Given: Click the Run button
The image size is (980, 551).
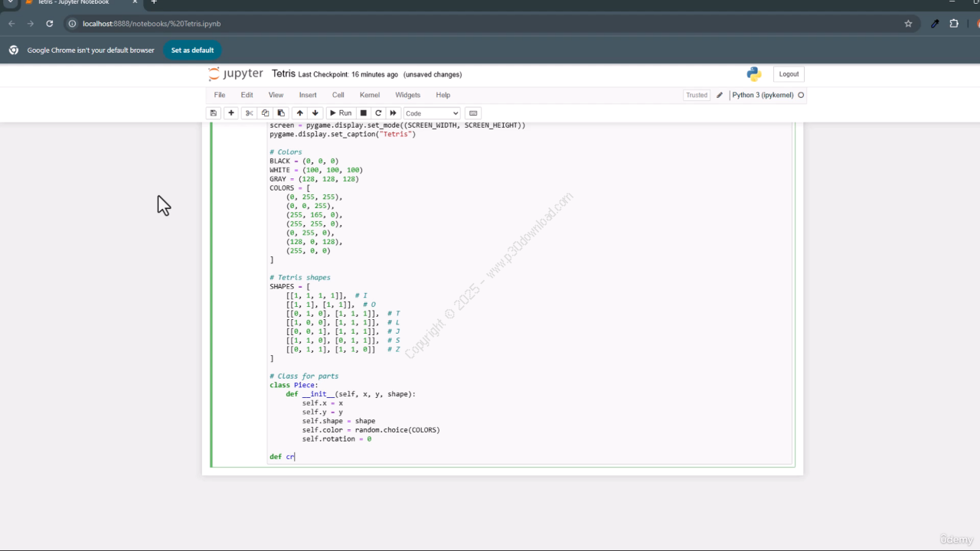Looking at the screenshot, I should click(341, 113).
